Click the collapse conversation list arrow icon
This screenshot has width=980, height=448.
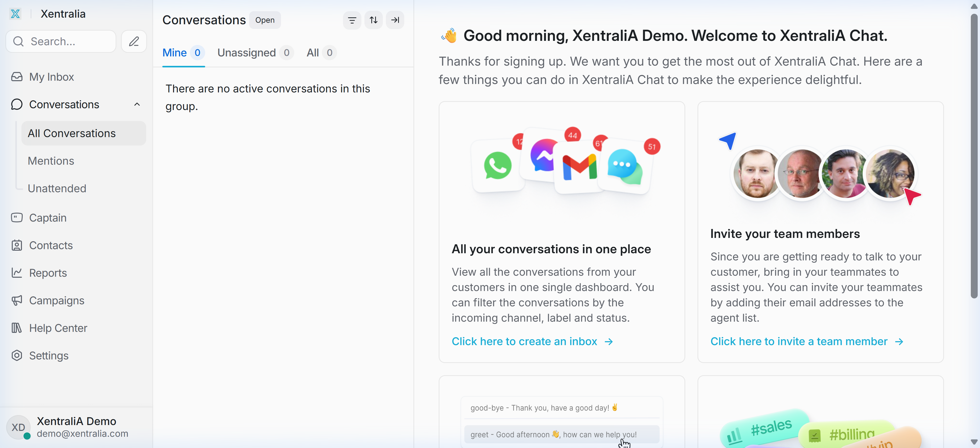click(x=395, y=20)
